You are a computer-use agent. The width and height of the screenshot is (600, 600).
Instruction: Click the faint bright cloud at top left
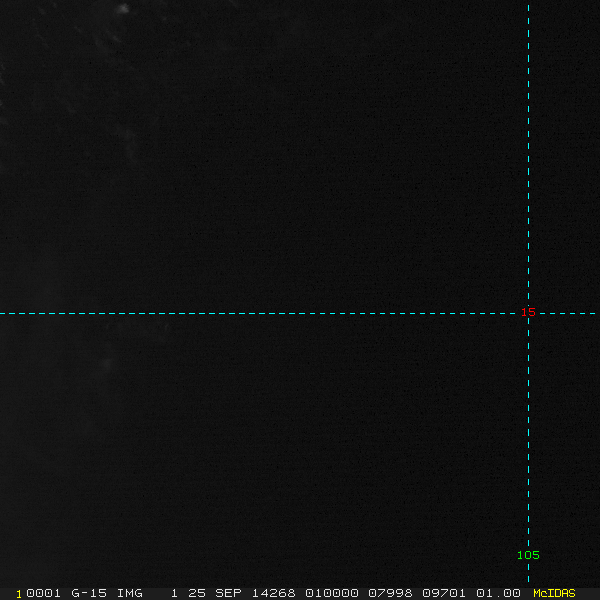(122, 9)
